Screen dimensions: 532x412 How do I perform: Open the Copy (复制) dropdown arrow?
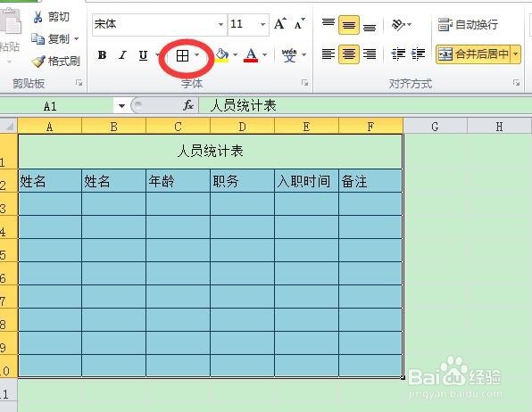click(77, 38)
